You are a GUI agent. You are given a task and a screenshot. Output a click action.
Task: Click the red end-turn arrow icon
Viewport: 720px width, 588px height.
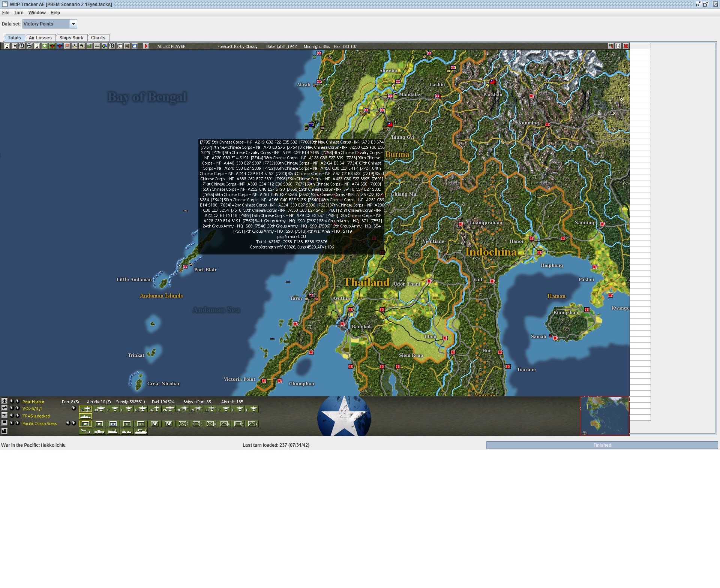(146, 46)
